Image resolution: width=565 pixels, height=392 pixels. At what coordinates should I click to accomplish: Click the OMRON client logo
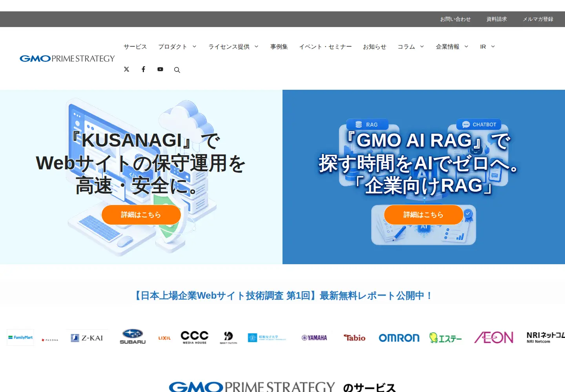click(x=399, y=338)
